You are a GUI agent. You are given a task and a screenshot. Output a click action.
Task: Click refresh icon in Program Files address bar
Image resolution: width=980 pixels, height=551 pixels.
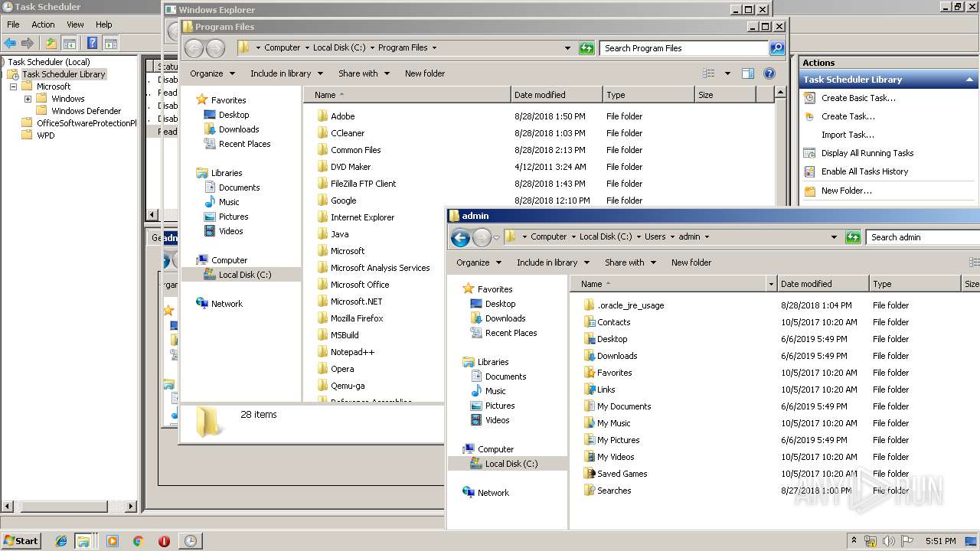pyautogui.click(x=586, y=48)
